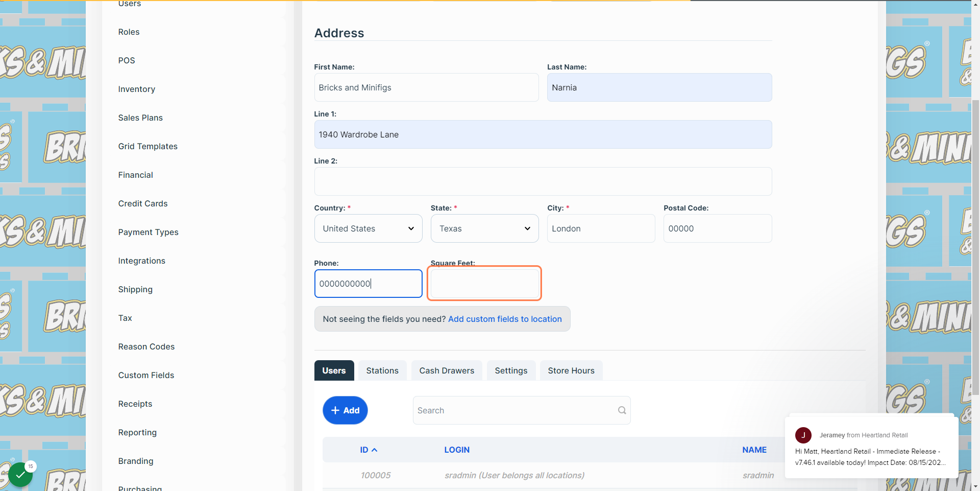
Task: Select the sradmin login cell
Action: 514,475
